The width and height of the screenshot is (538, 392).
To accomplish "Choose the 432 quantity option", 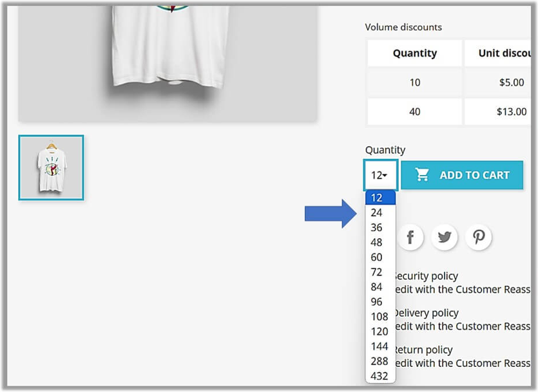I will 379,375.
